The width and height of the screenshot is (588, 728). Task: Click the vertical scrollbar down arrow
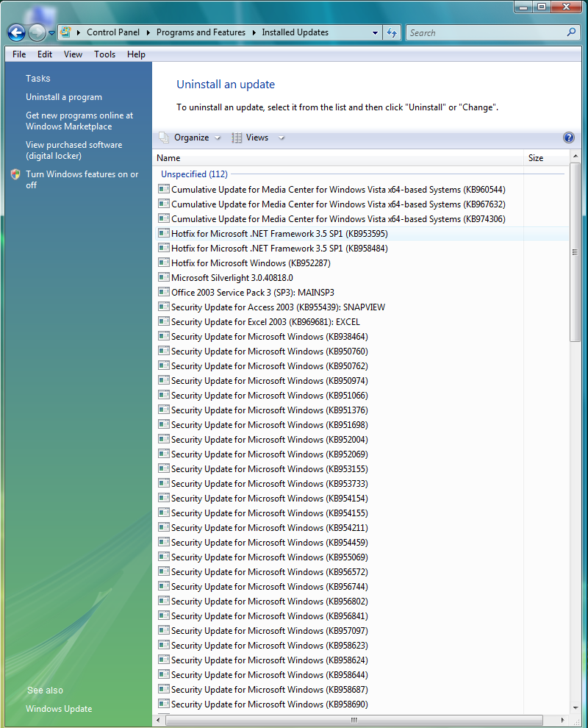576,707
